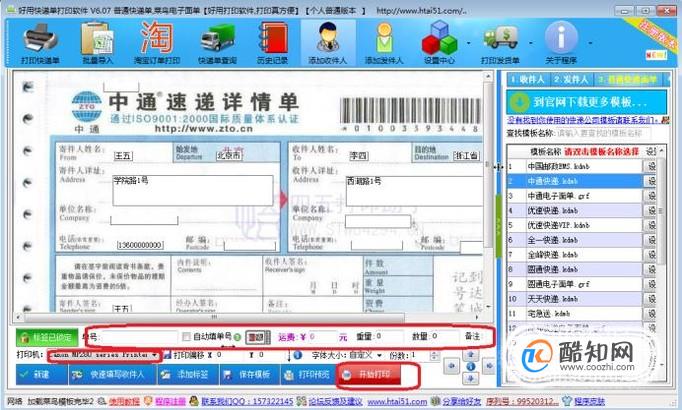Click green help icon beside 自动填单号

(237, 337)
